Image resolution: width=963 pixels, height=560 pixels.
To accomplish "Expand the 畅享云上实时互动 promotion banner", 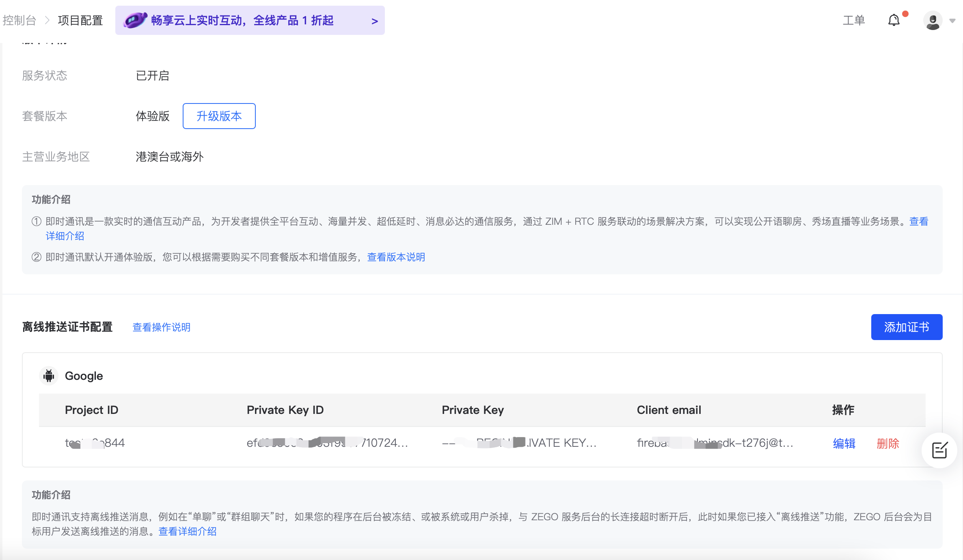I will [249, 20].
